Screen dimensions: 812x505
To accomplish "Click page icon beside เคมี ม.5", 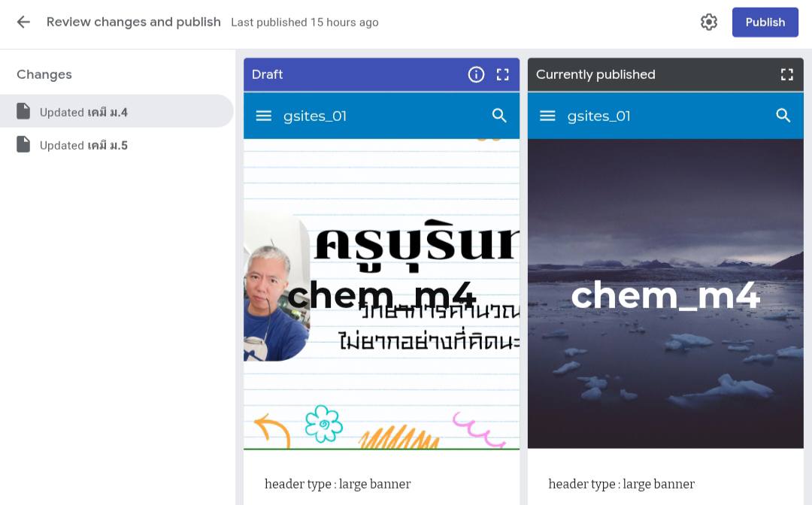I will click(x=23, y=144).
